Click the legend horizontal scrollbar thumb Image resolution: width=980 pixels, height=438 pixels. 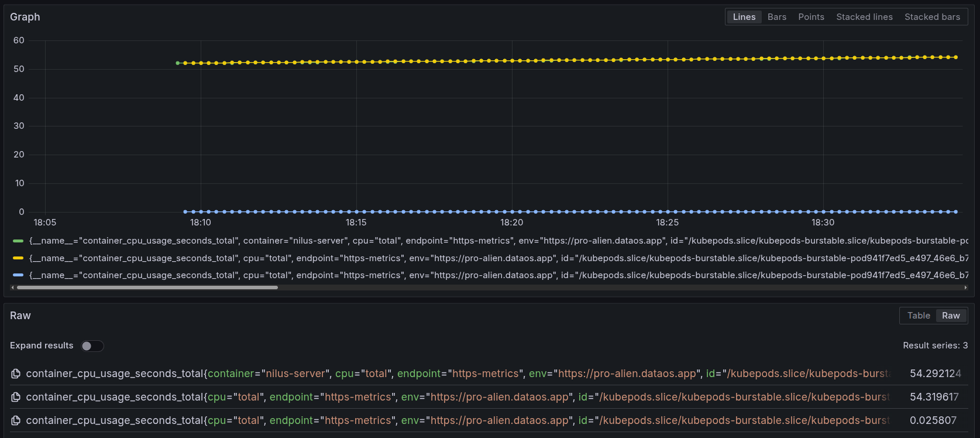tap(146, 288)
